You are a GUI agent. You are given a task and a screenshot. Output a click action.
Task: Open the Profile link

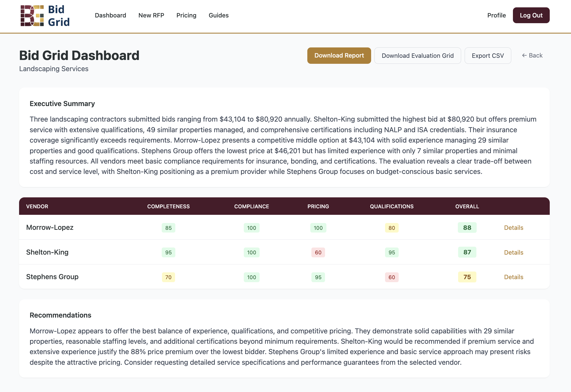[496, 15]
